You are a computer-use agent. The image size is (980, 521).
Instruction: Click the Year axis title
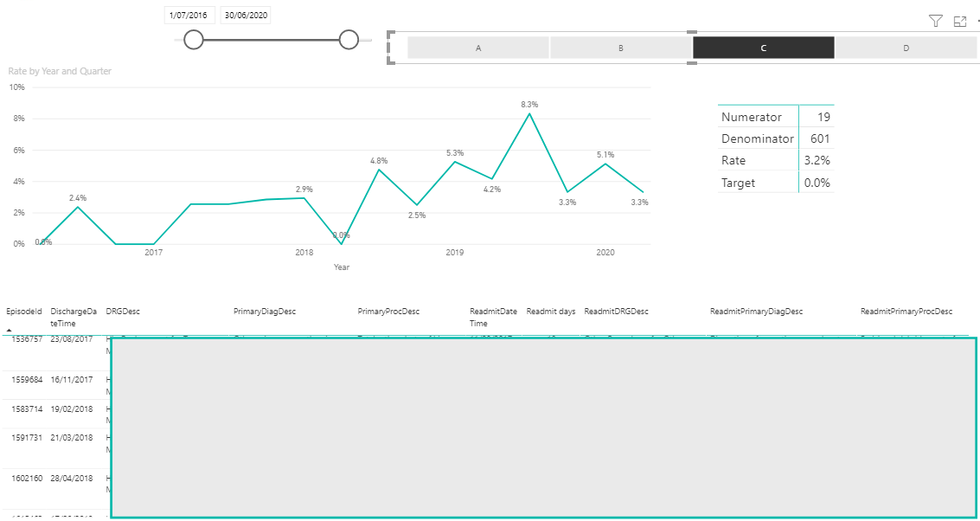click(342, 267)
